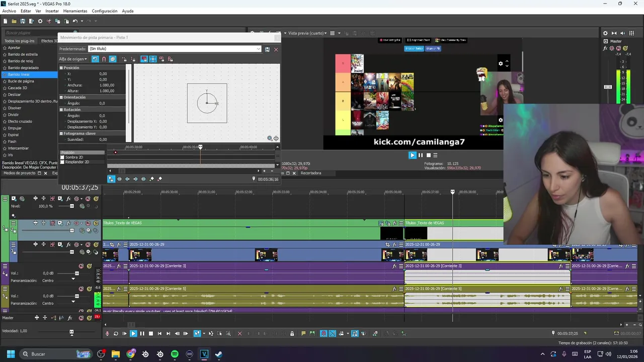This screenshot has height=362, width=644.
Task: Stop the video preview
Action: click(429, 155)
